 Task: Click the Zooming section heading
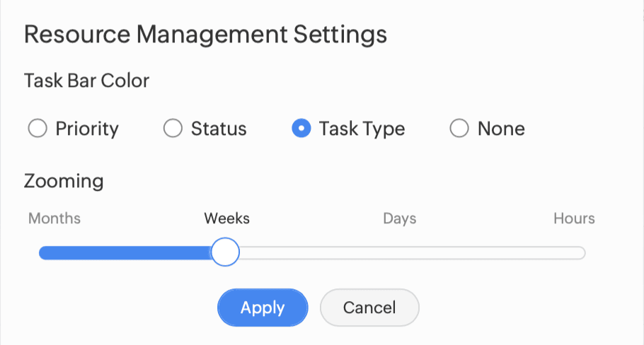(x=64, y=181)
